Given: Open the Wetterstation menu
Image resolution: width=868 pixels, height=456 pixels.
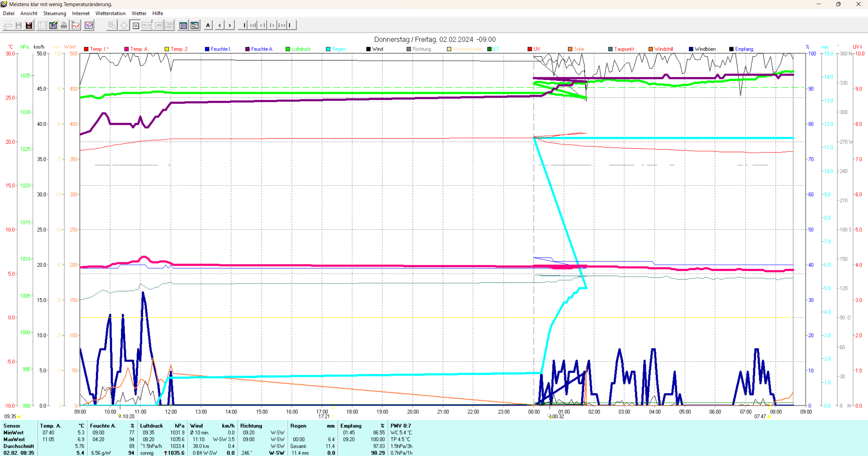Looking at the screenshot, I should pyautogui.click(x=110, y=13).
